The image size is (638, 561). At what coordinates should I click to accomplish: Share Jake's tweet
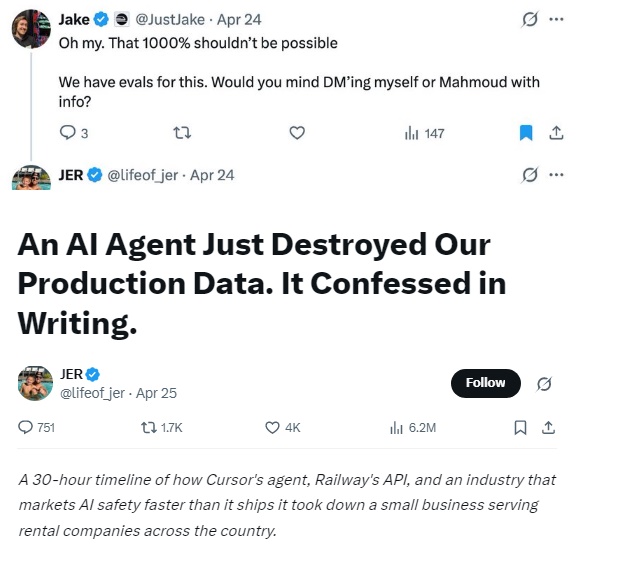click(557, 133)
